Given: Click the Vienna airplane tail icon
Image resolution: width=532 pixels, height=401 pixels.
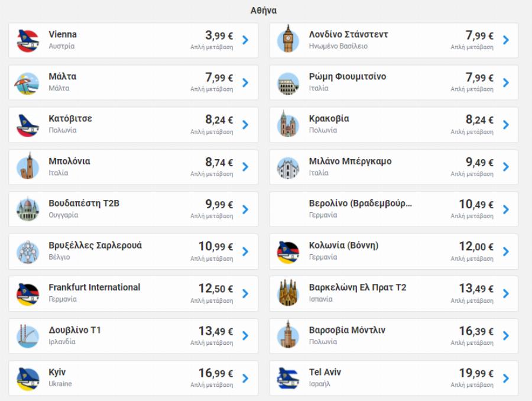Looking at the screenshot, I should point(28,40).
